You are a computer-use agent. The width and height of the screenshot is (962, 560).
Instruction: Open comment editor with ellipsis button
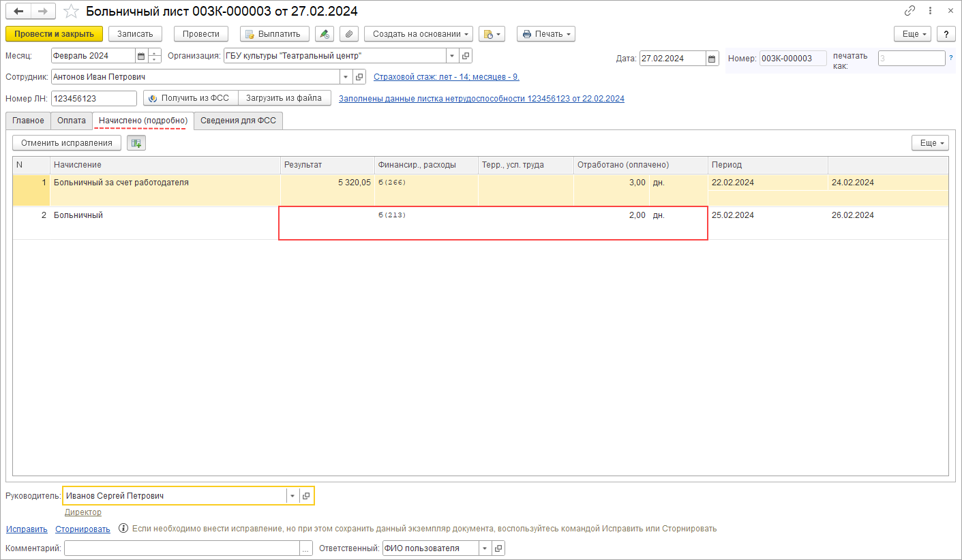tap(306, 548)
